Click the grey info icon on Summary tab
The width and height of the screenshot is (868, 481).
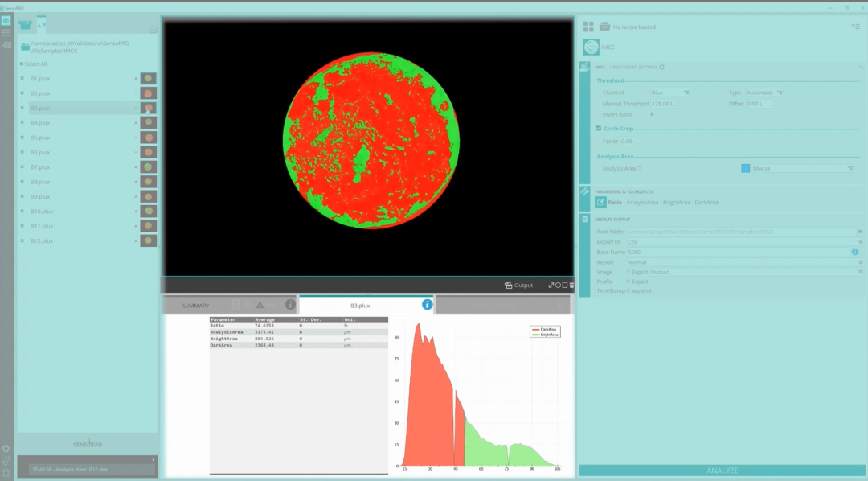(290, 304)
